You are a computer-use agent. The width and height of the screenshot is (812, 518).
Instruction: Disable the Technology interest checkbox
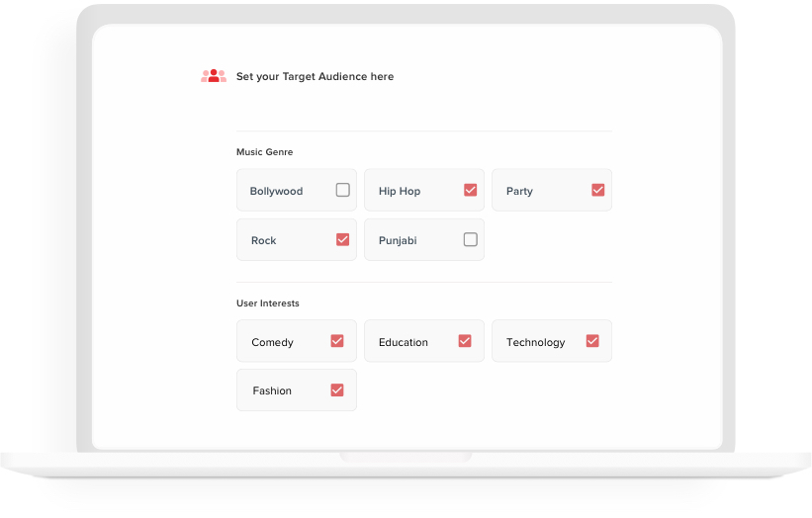coord(592,341)
